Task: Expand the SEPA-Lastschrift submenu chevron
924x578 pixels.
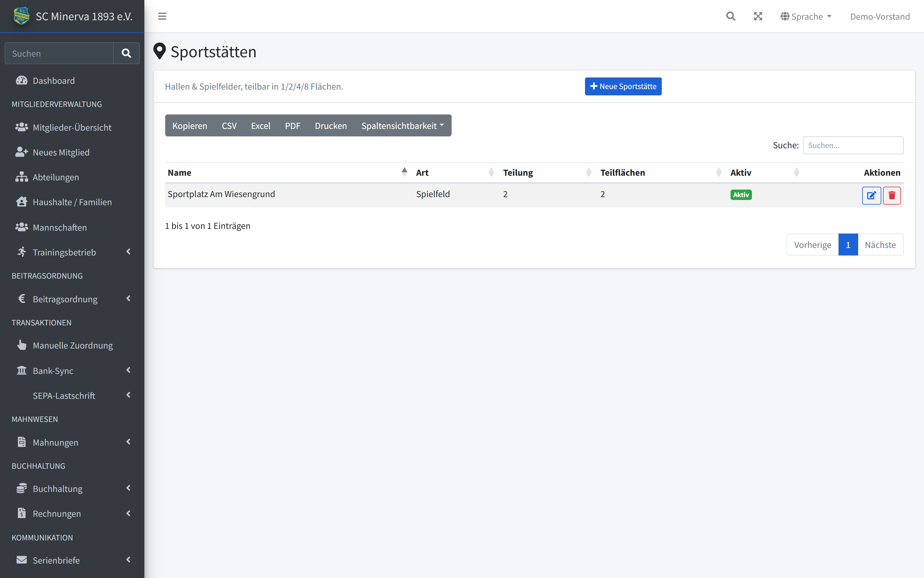Action: pyautogui.click(x=128, y=395)
